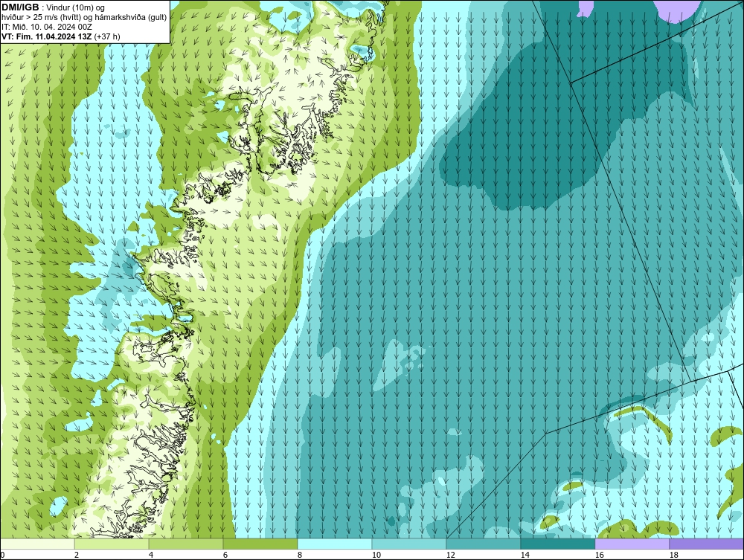744x560 pixels.
Task: Click the light purple 16–18 m/s legend swatch
Action: 632,544
